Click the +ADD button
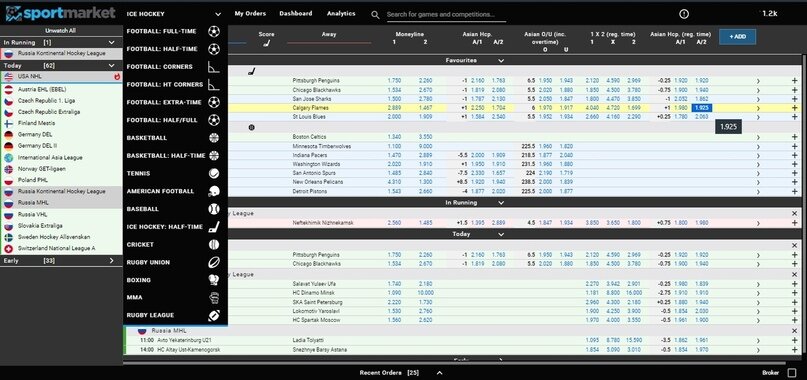Image resolution: width=807 pixels, height=380 pixels. 737,37
